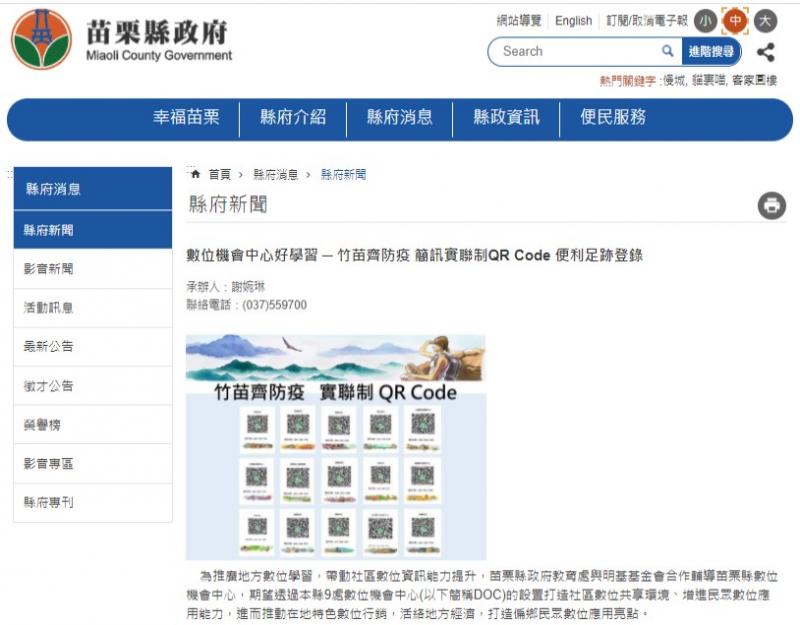Click hot keyword 便城
The width and height of the screenshot is (800, 625).
674,80
